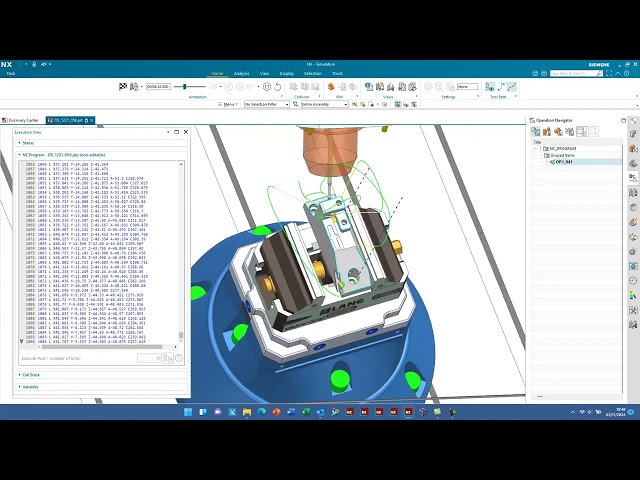Click the first Views group icon
This screenshot has width=640, height=480.
click(x=369, y=87)
